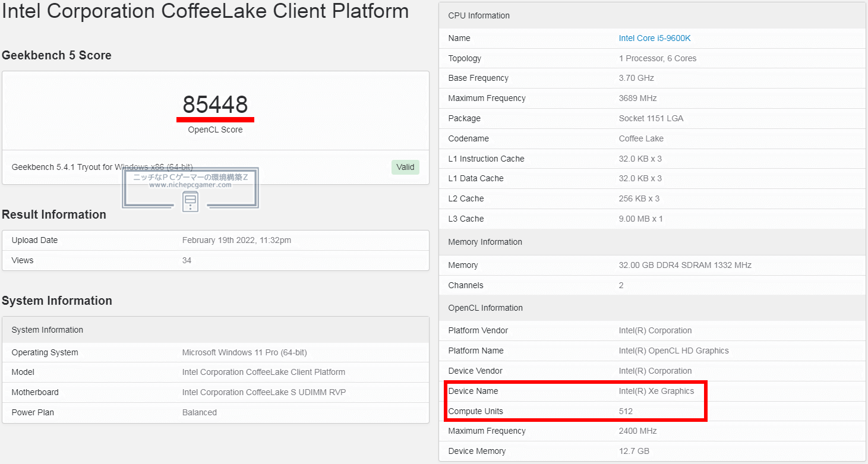The height and width of the screenshot is (464, 868).
Task: Click the Channels label
Action: [x=465, y=285]
